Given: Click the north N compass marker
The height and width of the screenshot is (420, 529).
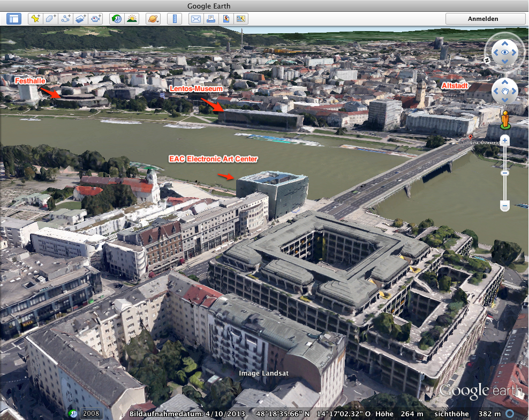Looking at the screenshot, I should coord(487,61).
